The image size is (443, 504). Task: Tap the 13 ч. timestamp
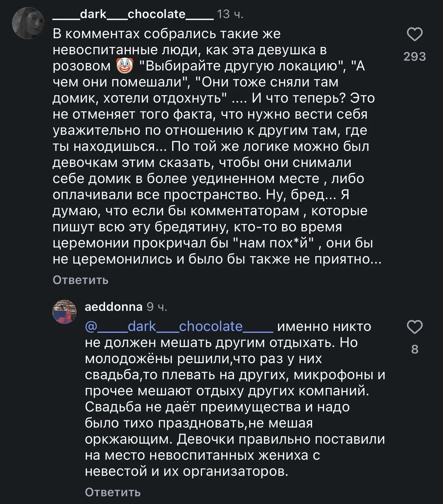pyautogui.click(x=230, y=14)
